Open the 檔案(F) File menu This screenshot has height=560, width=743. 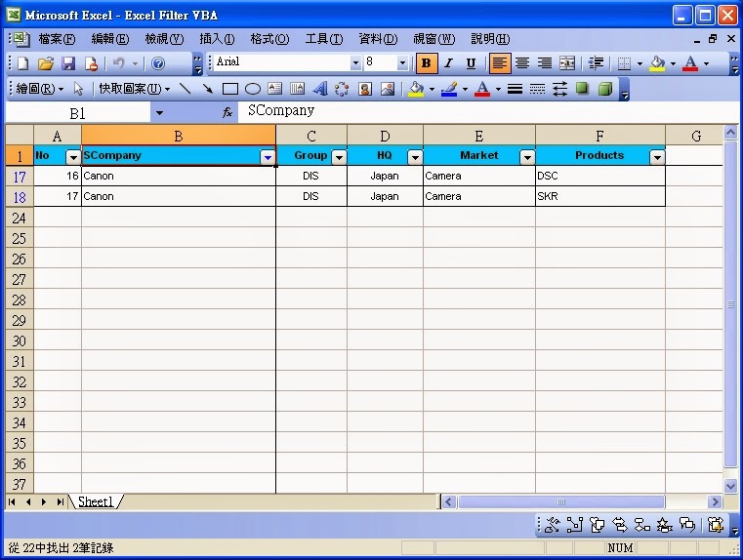click(57, 39)
